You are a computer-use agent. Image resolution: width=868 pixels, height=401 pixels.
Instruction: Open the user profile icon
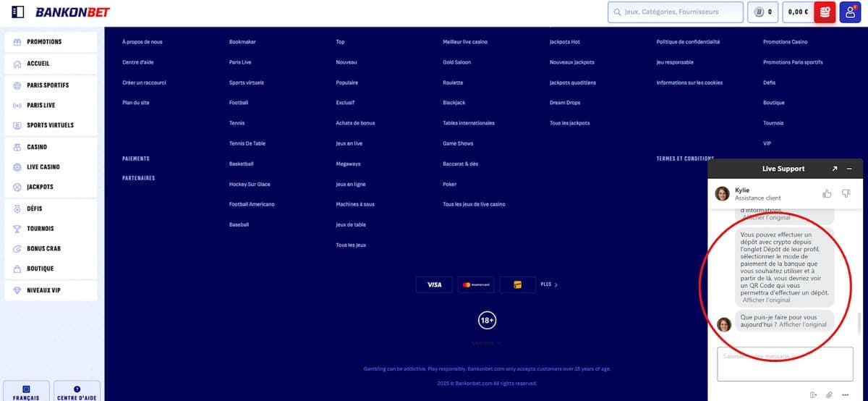[850, 12]
